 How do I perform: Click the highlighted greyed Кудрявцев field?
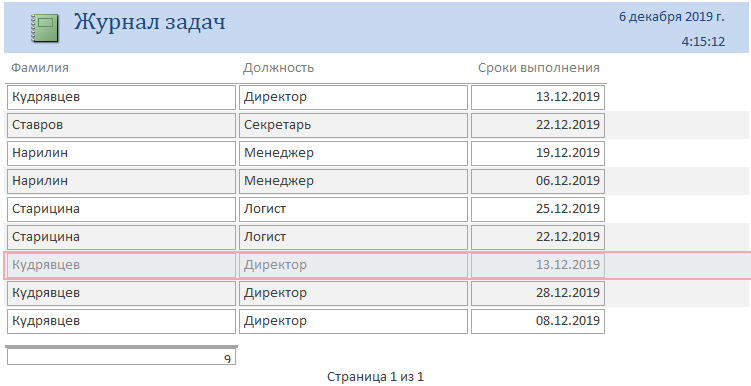[x=121, y=265]
